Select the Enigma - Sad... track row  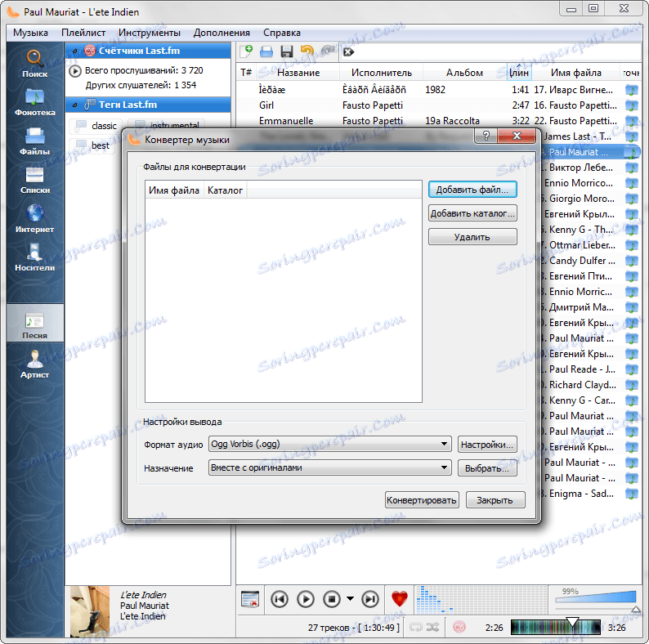tap(591, 494)
